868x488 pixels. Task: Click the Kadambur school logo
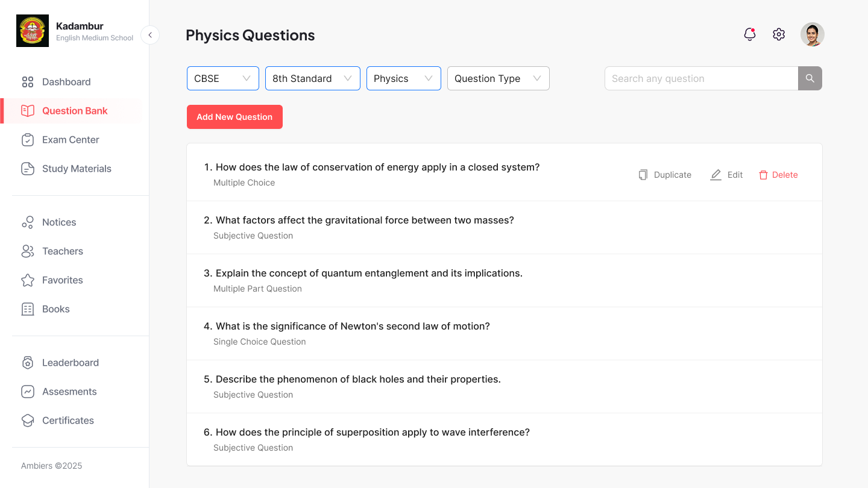(x=33, y=31)
